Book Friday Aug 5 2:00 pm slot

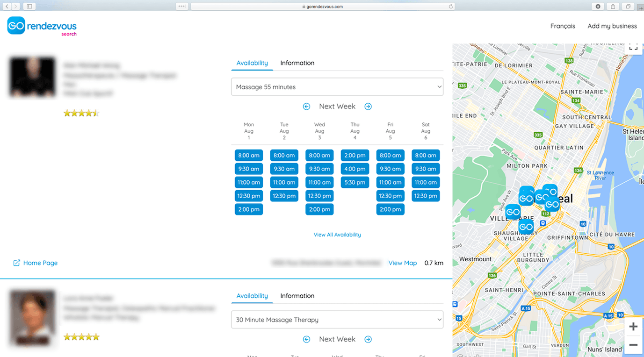tap(391, 209)
